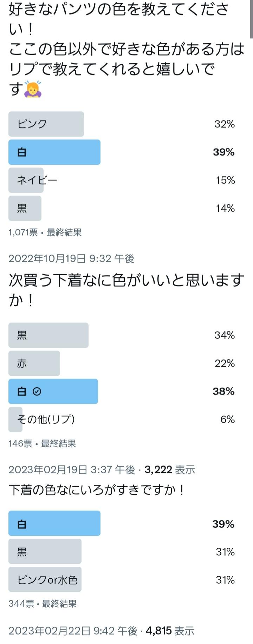Open the 2023年02月19日 3:37 午後 timestamp

pos(72,470)
